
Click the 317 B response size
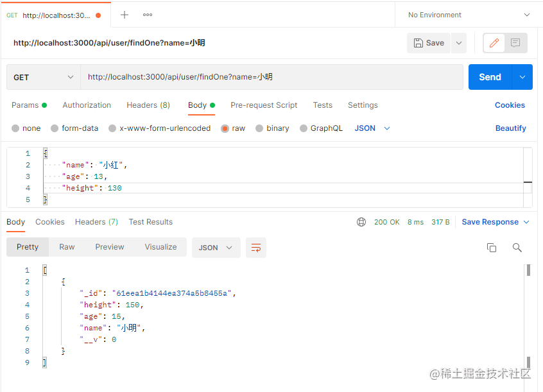click(440, 222)
